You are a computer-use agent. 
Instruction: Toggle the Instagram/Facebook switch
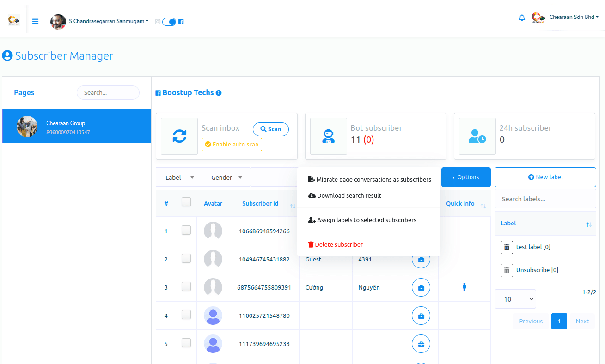coord(169,22)
